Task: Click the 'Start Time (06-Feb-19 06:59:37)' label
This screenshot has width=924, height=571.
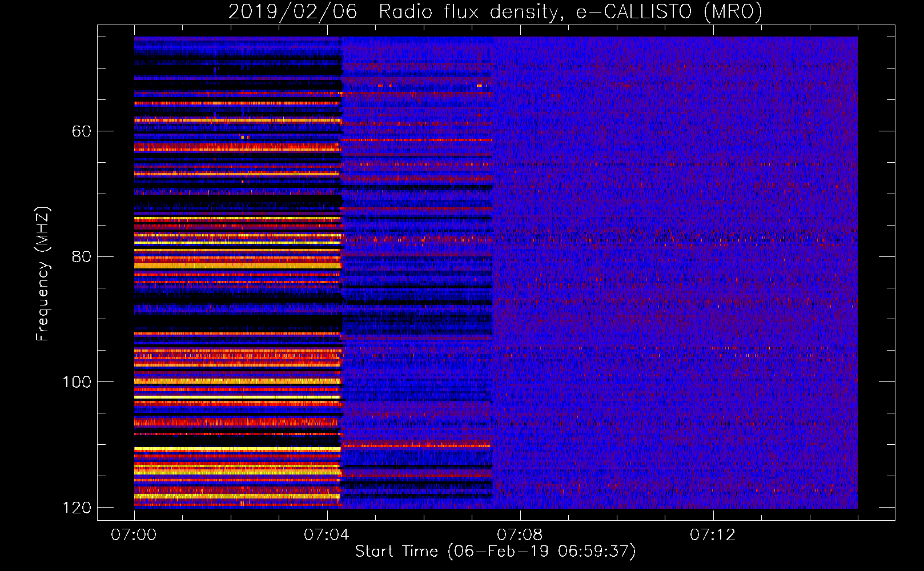Action: (x=495, y=552)
